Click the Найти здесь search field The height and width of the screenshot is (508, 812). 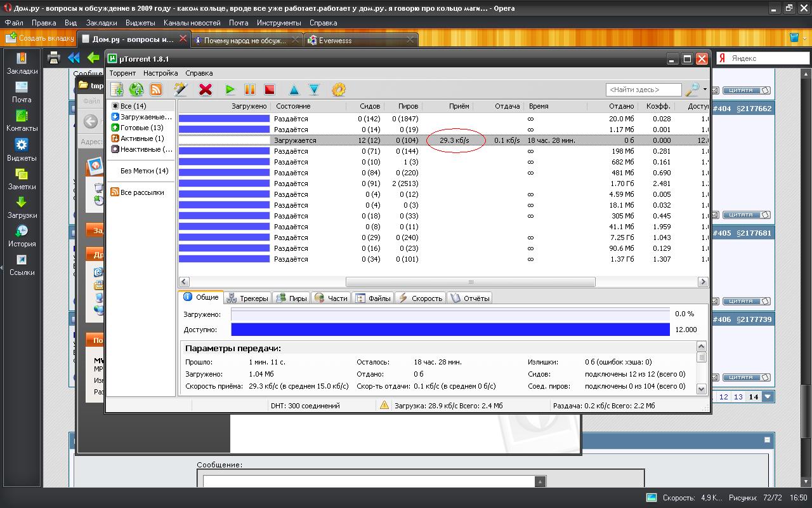[x=643, y=90]
